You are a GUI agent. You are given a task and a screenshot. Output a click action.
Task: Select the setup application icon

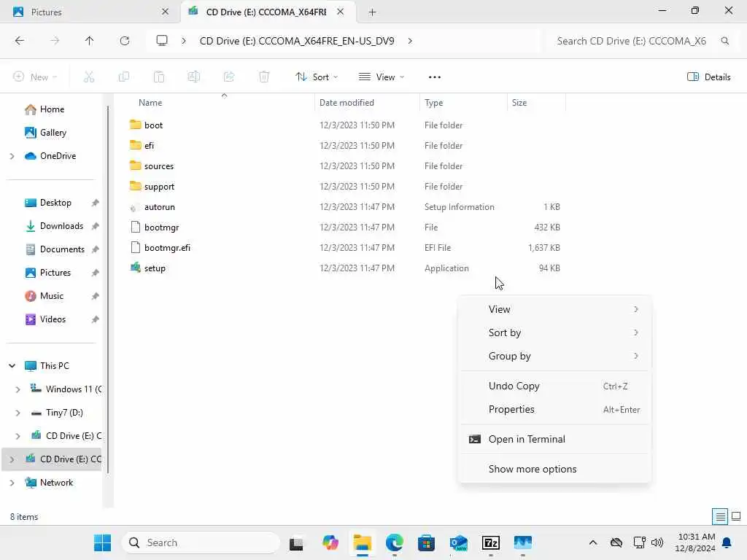pos(135,268)
